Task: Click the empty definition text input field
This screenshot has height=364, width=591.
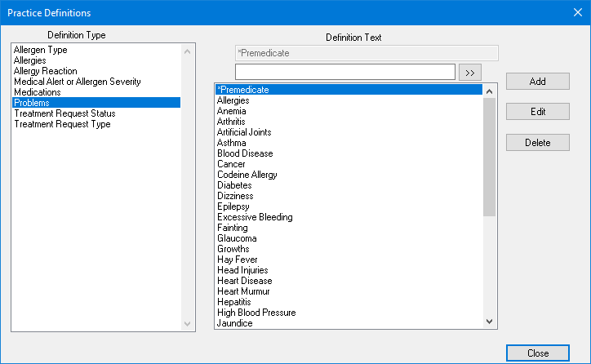Action: click(333, 72)
